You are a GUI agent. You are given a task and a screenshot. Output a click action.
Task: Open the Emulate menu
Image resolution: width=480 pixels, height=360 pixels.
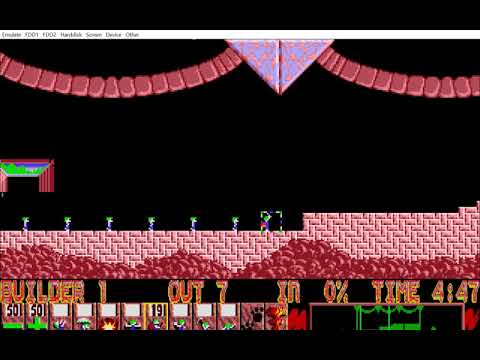click(12, 35)
